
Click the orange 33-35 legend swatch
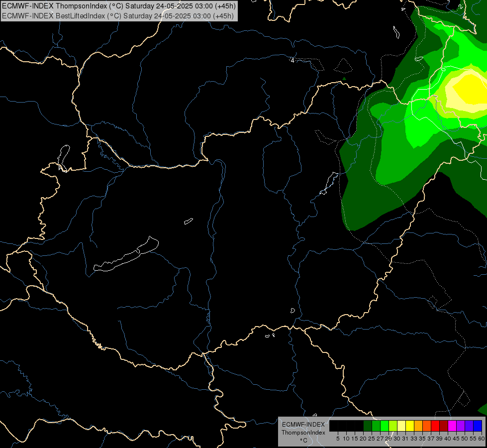click(418, 426)
